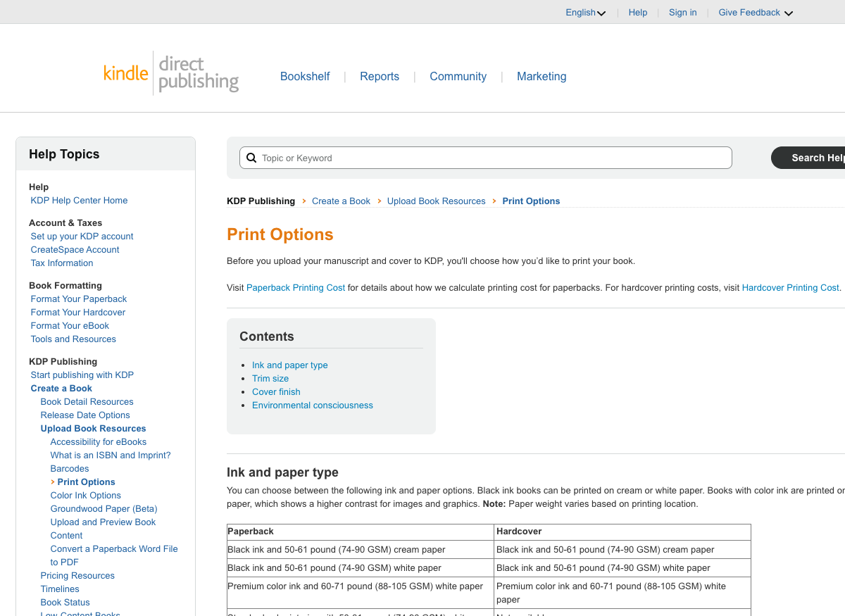Open the Barcodes topic
This screenshot has height=616, width=845.
(70, 468)
